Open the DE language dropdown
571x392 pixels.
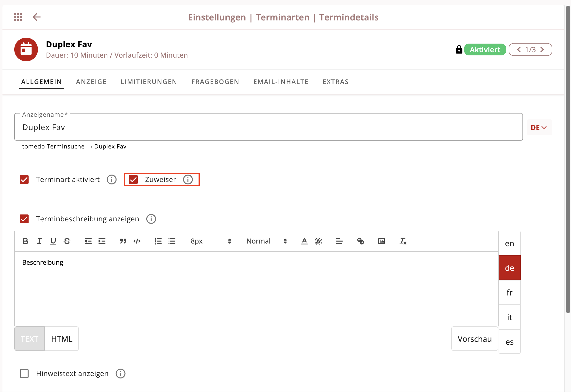[x=539, y=127]
